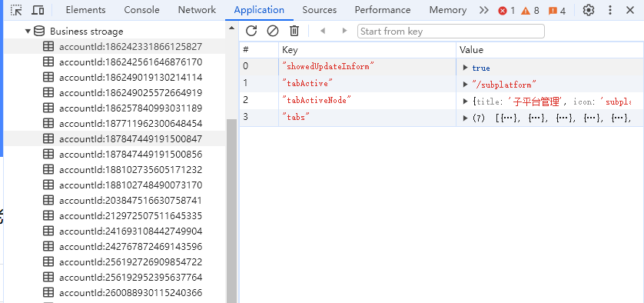This screenshot has width=644, height=303.
Task: Show the next page of entries
Action: click(x=344, y=31)
